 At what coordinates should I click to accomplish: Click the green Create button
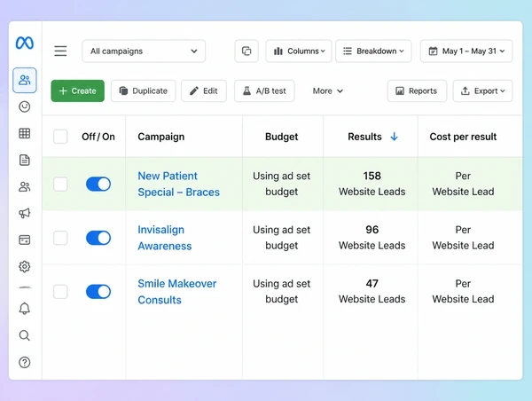78,91
